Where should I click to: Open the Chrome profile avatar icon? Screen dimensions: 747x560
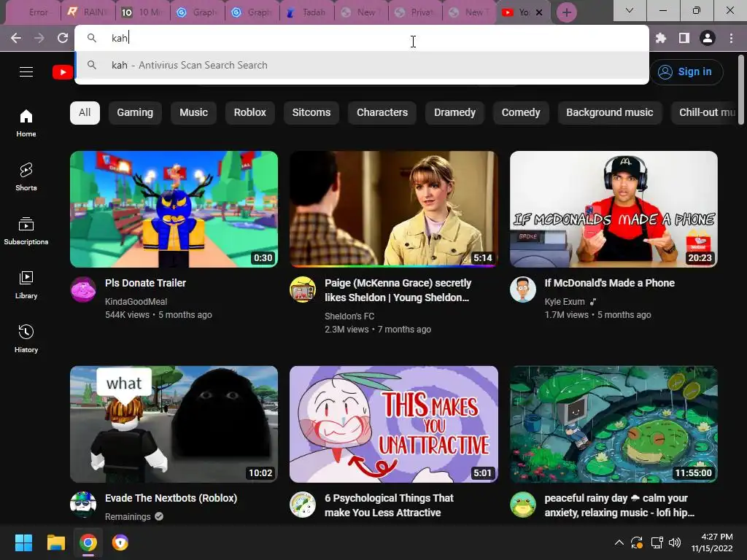[x=708, y=38]
